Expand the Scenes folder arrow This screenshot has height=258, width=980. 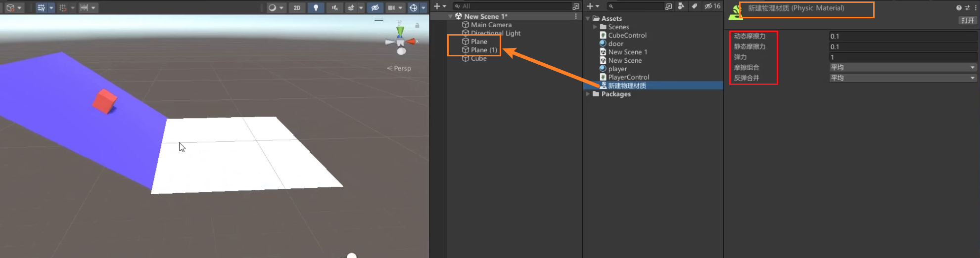tap(595, 27)
